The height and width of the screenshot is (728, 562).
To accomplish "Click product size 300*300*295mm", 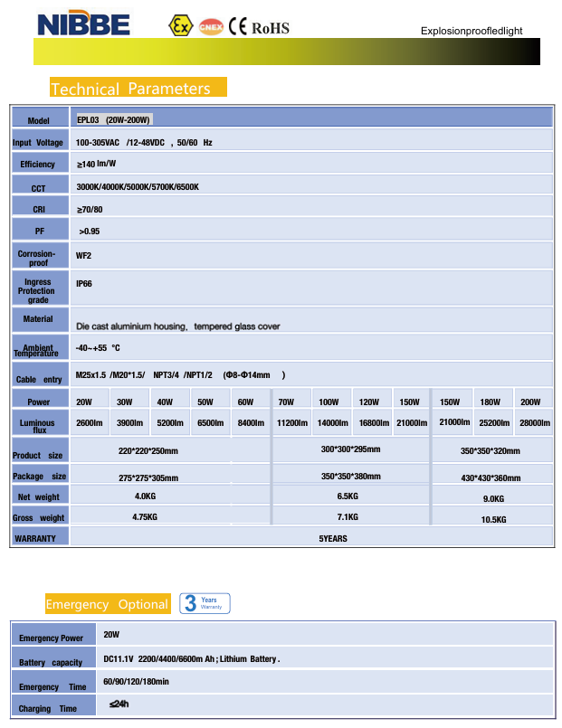I will (x=350, y=449).
